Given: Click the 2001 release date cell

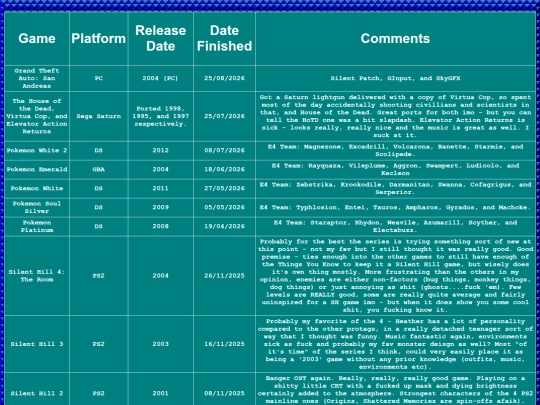Looking at the screenshot, I should [160, 389].
